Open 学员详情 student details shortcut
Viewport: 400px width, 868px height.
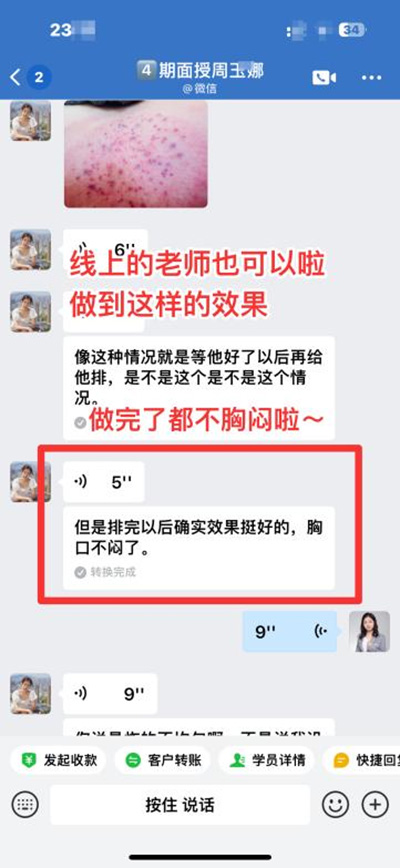click(x=267, y=760)
